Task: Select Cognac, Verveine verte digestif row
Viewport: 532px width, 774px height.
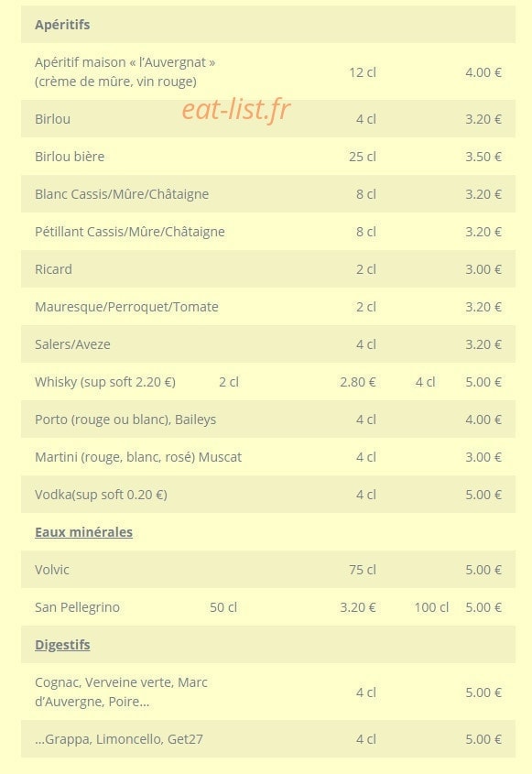Action: [268, 692]
